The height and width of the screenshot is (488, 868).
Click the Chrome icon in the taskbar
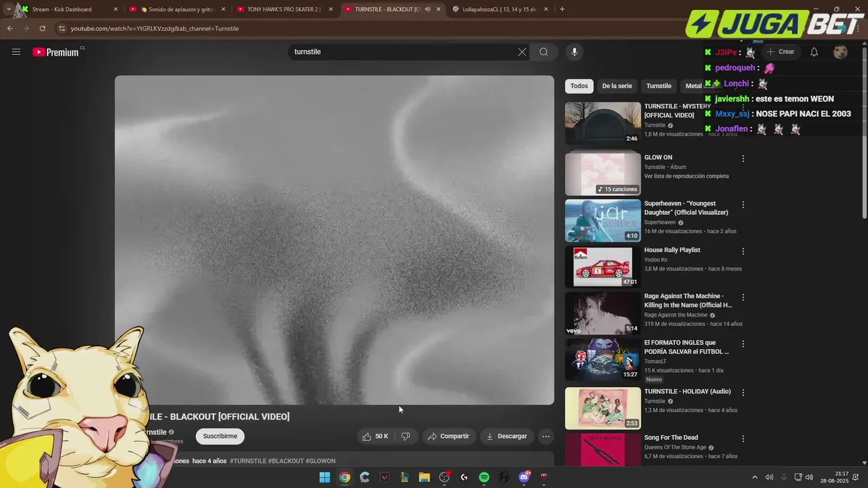345,477
